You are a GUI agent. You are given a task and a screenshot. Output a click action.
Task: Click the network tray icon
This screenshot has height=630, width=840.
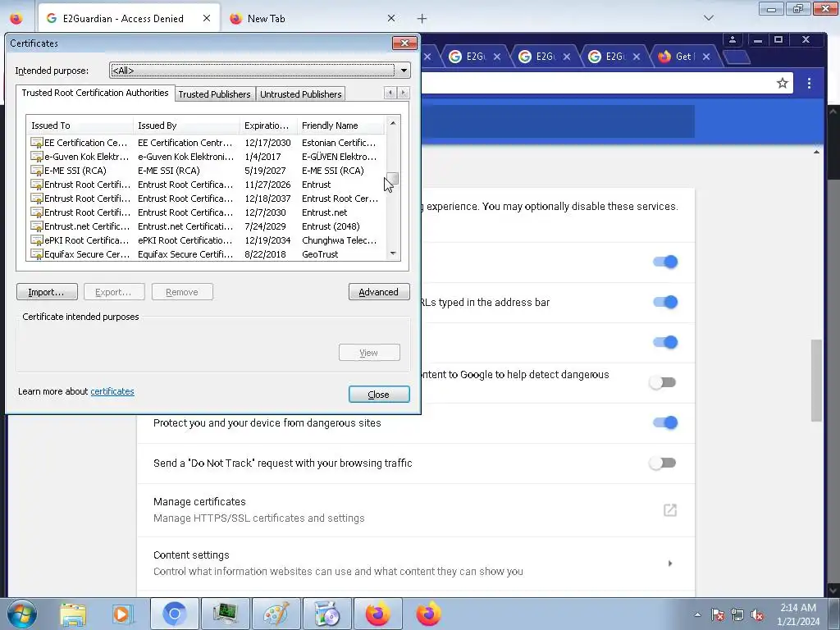737,614
